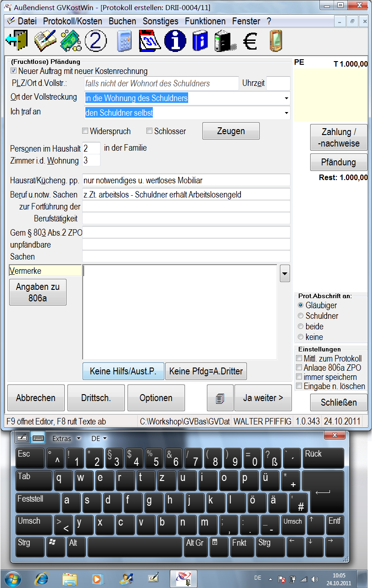Open the notebook with pen icon
Screen dimensions: 374x588
(x=45, y=41)
